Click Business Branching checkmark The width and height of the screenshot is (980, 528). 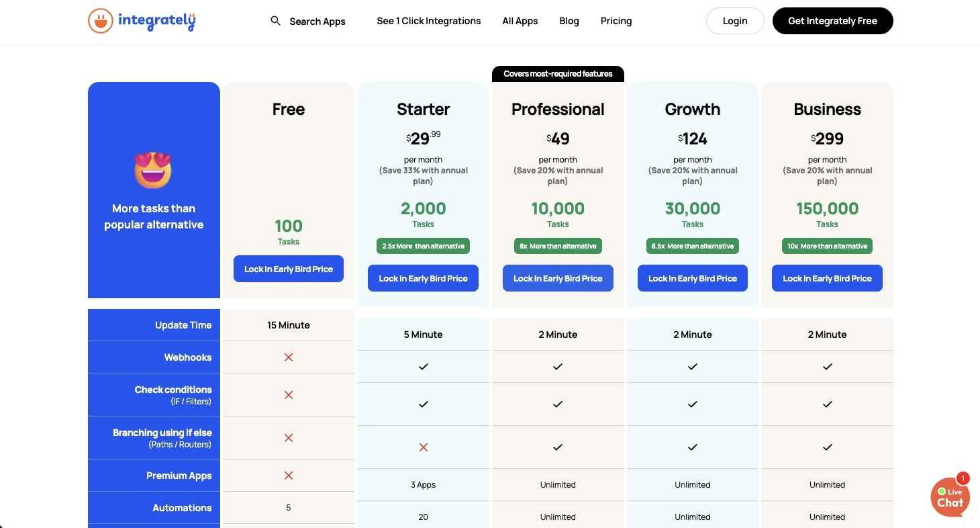[828, 447]
